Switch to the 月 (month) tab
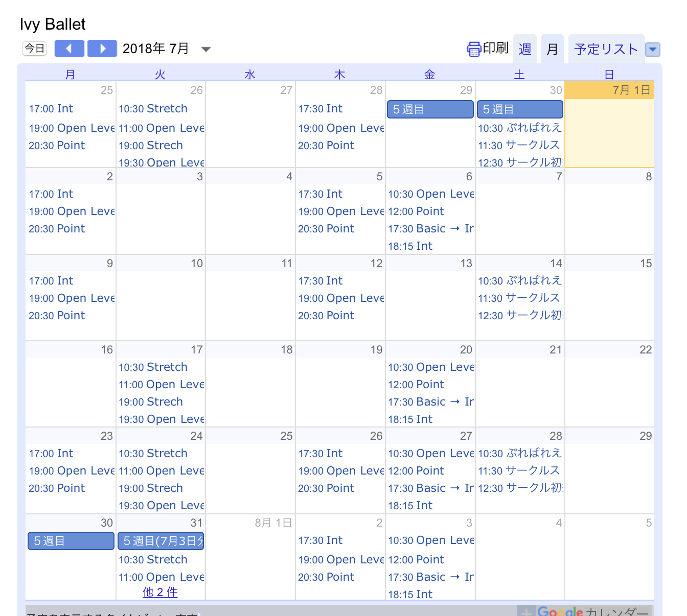This screenshot has width=687, height=616. point(552,49)
